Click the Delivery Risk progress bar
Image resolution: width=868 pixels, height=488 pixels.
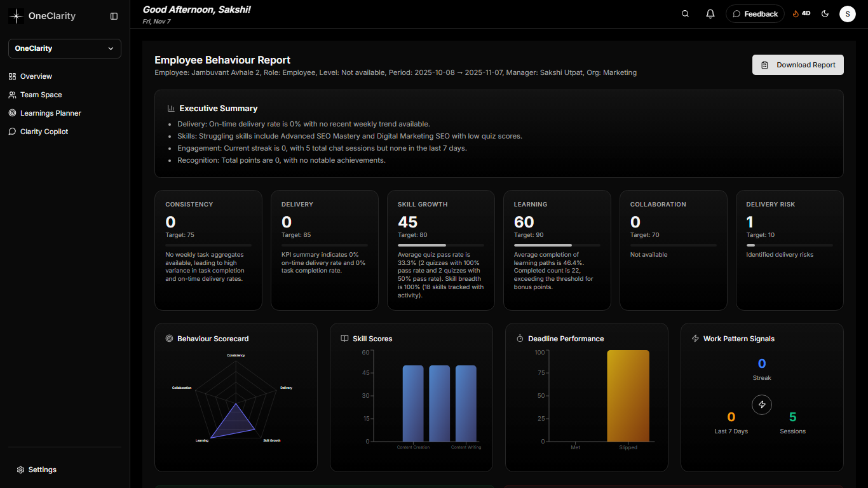tap(790, 245)
